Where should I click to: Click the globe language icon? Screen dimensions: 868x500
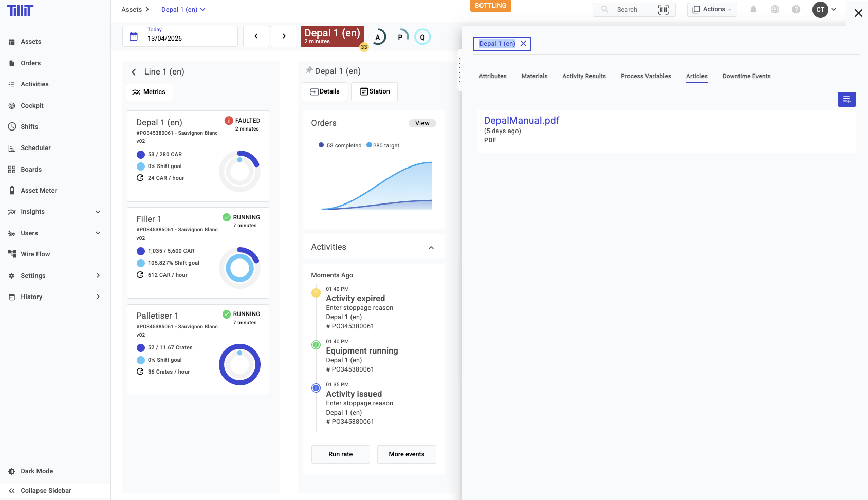775,10
